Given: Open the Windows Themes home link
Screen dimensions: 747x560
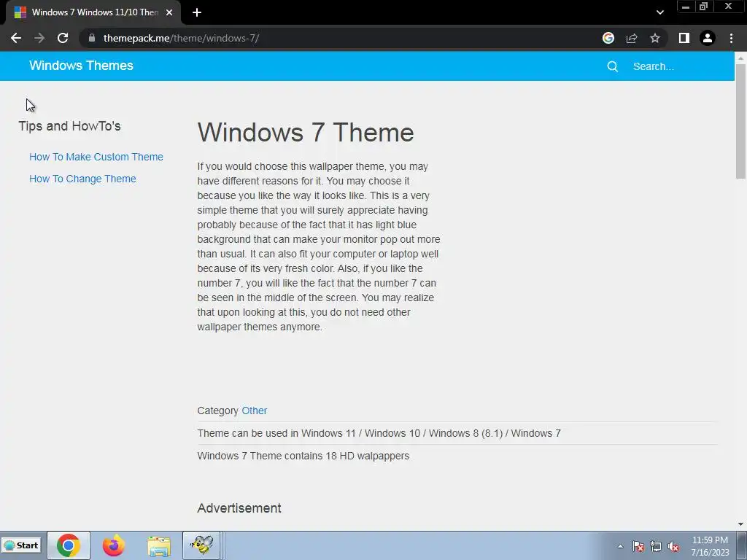Looking at the screenshot, I should 82,66.
